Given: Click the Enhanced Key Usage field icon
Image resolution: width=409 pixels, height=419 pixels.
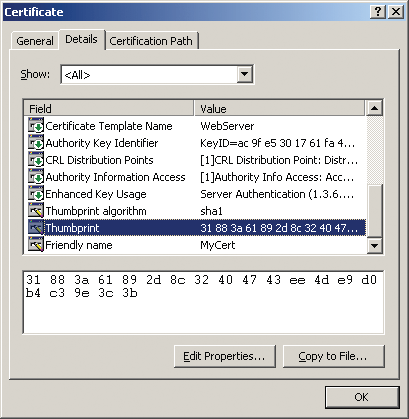Looking at the screenshot, I should 36,194.
